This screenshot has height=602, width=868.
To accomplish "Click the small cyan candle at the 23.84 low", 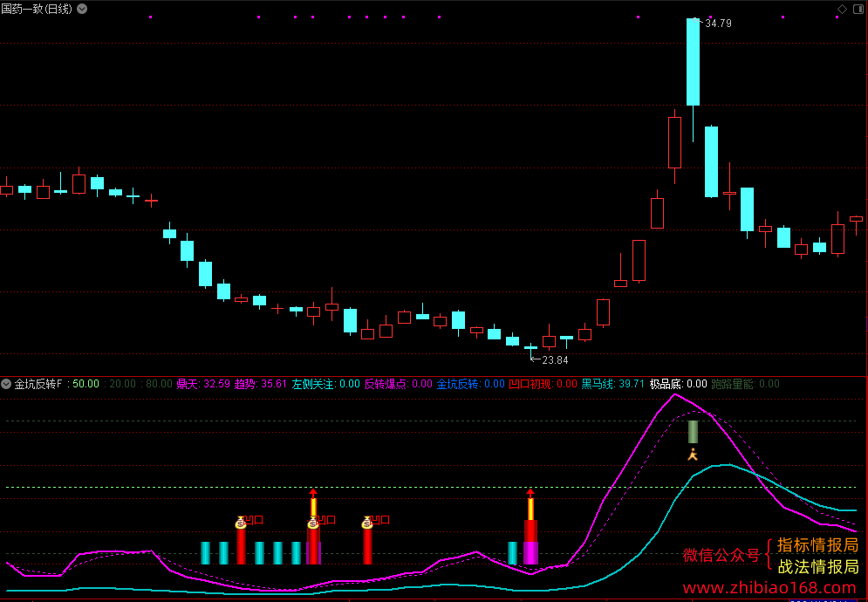I will (x=531, y=348).
